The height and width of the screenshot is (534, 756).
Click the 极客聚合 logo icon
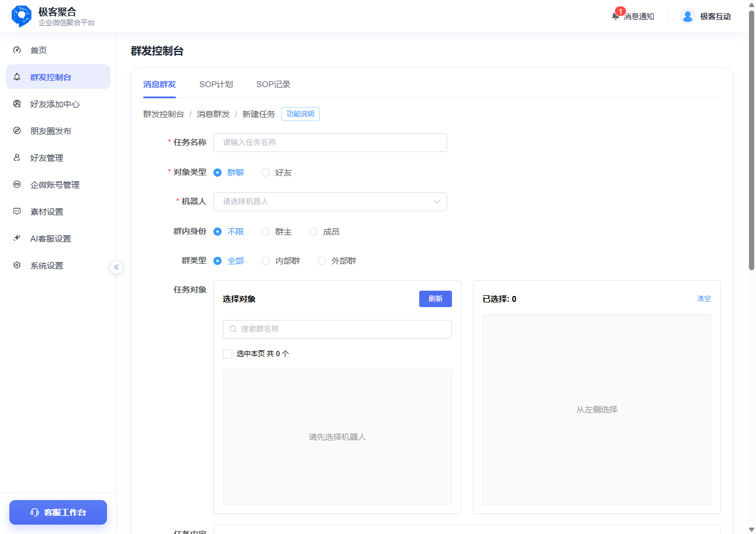tap(22, 16)
